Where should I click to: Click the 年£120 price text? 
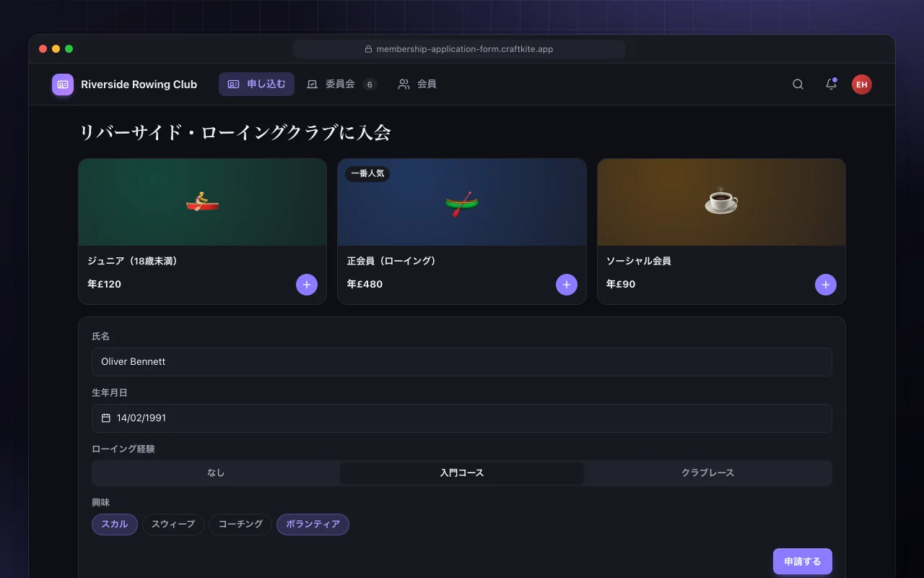click(x=104, y=285)
